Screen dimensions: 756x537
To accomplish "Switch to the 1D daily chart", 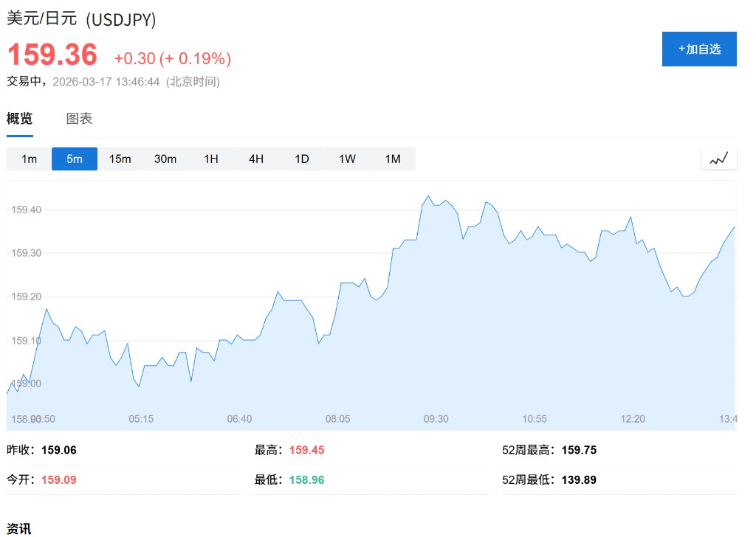I will pos(302,159).
